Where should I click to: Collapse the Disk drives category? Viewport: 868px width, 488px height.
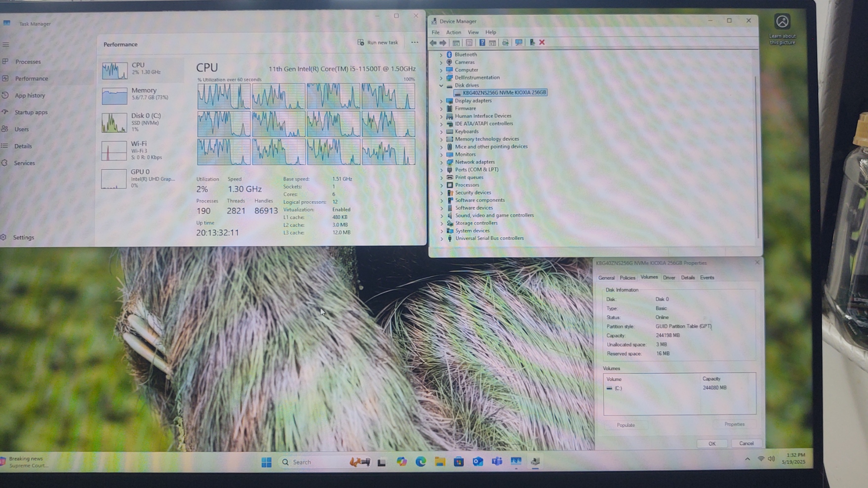point(441,85)
